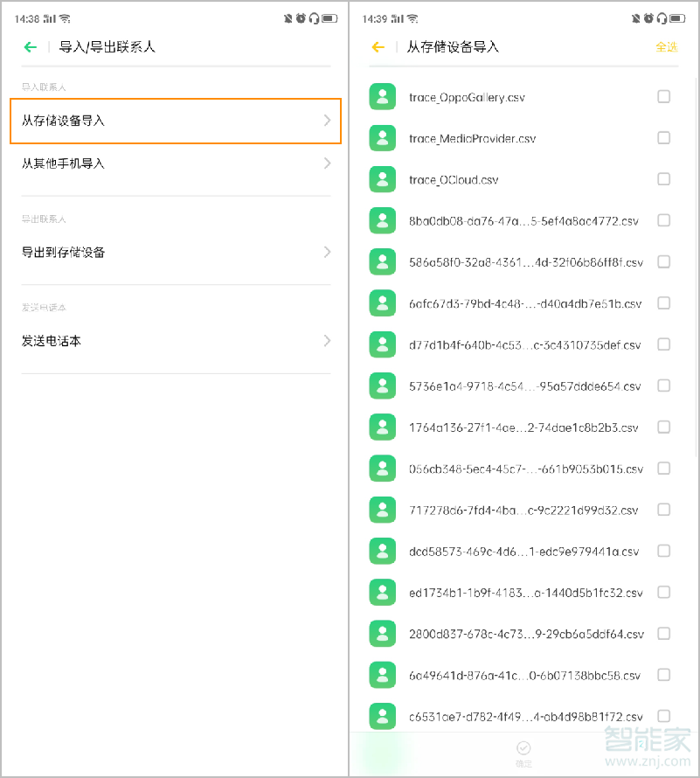Image resolution: width=700 pixels, height=778 pixels.
Task: Tap the contact avatar beside trace_MediaProvider.csv
Action: [382, 137]
